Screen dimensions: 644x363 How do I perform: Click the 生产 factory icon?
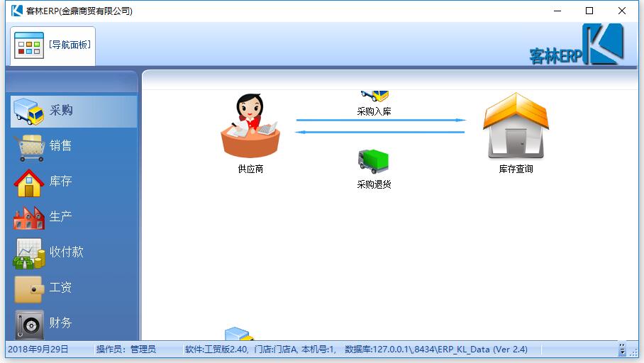pos(29,218)
